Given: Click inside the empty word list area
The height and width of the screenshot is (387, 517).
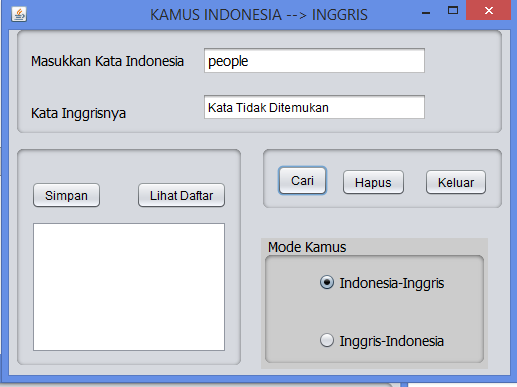Looking at the screenshot, I should pyautogui.click(x=129, y=287).
